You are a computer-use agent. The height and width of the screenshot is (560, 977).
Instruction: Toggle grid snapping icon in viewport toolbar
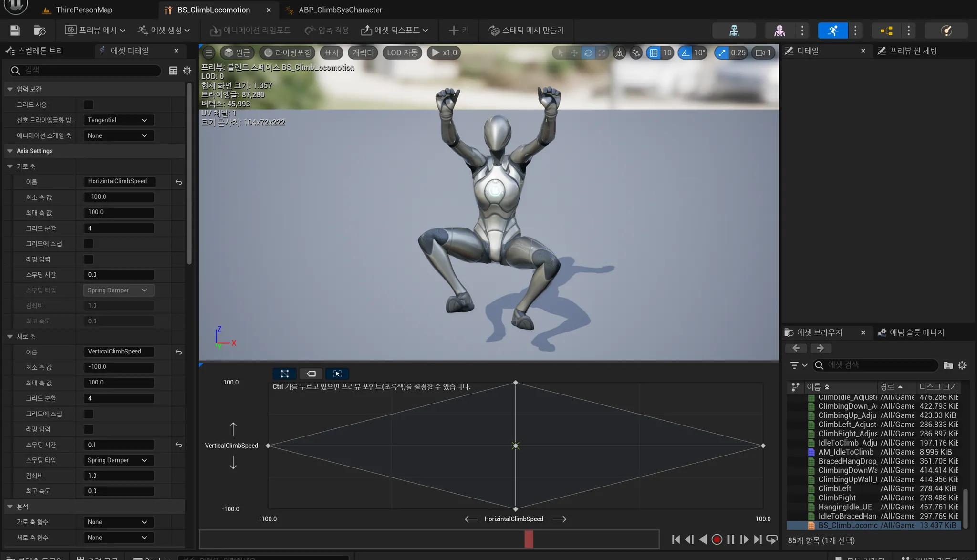[654, 53]
